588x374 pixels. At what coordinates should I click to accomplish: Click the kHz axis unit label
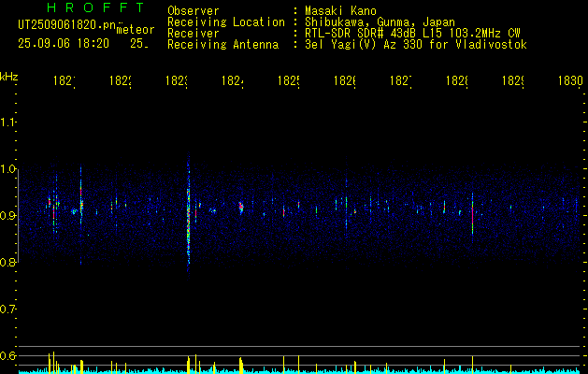[x=8, y=77]
